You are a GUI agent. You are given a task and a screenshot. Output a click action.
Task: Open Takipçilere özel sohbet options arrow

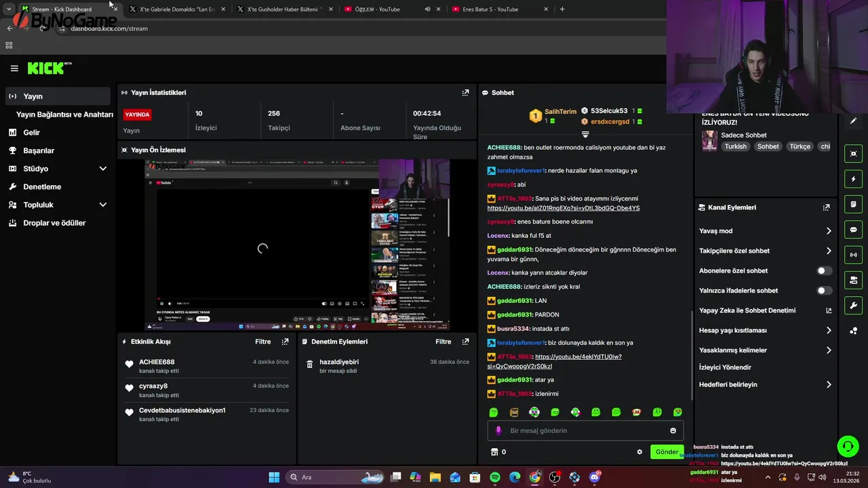pyautogui.click(x=829, y=251)
